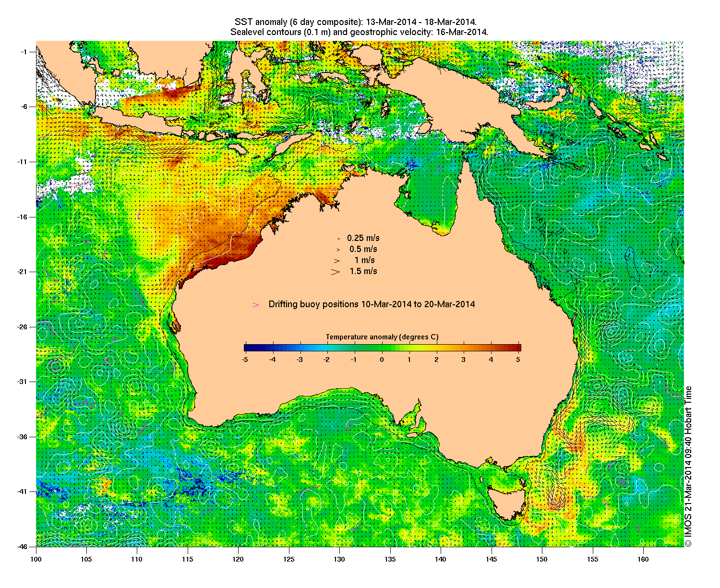Click the '0.5 m/s' legend label

pos(363,249)
